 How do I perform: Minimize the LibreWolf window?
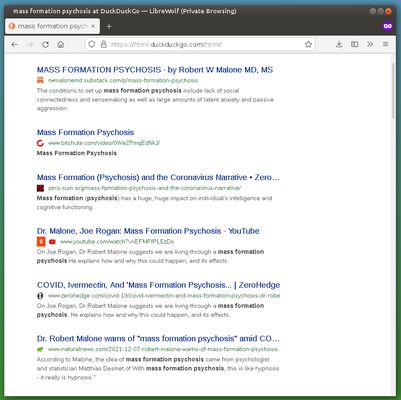coord(373,11)
